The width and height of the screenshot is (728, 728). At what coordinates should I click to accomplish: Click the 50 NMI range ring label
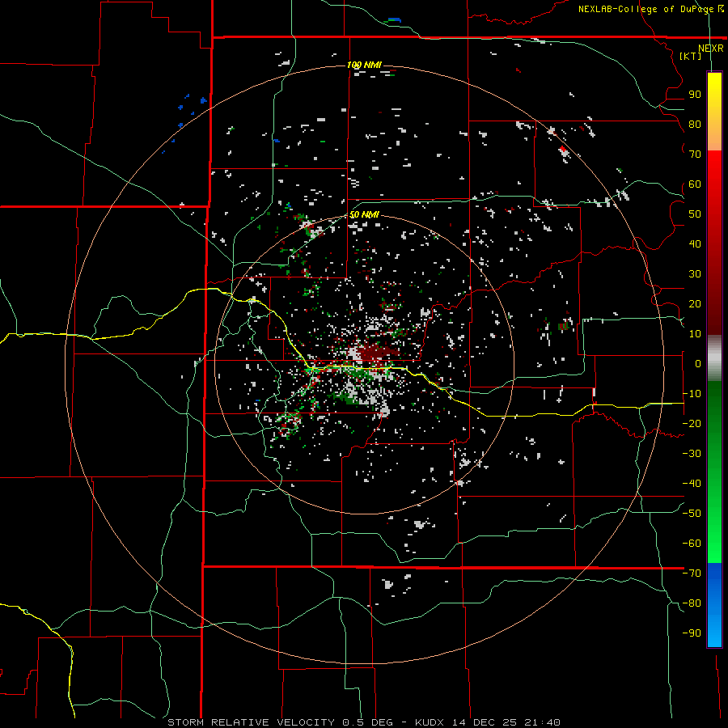point(364,214)
